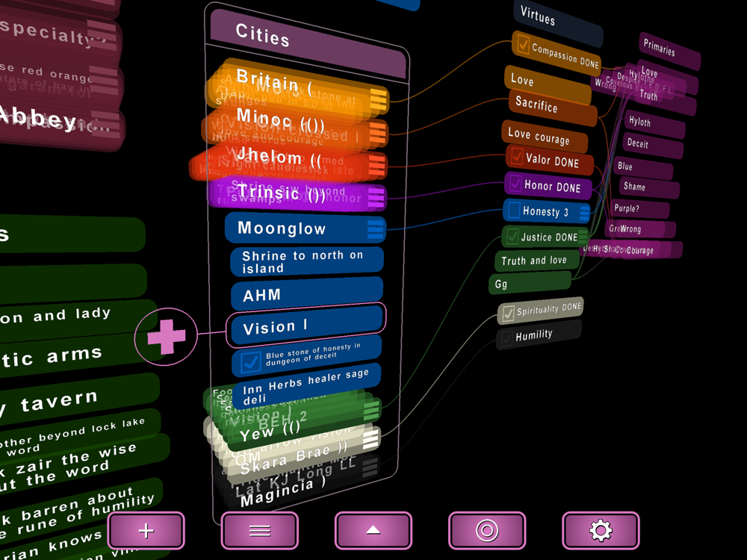The height and width of the screenshot is (560, 747).
Task: Uncheck Blue stone of honesty checkbox
Action: 250,362
